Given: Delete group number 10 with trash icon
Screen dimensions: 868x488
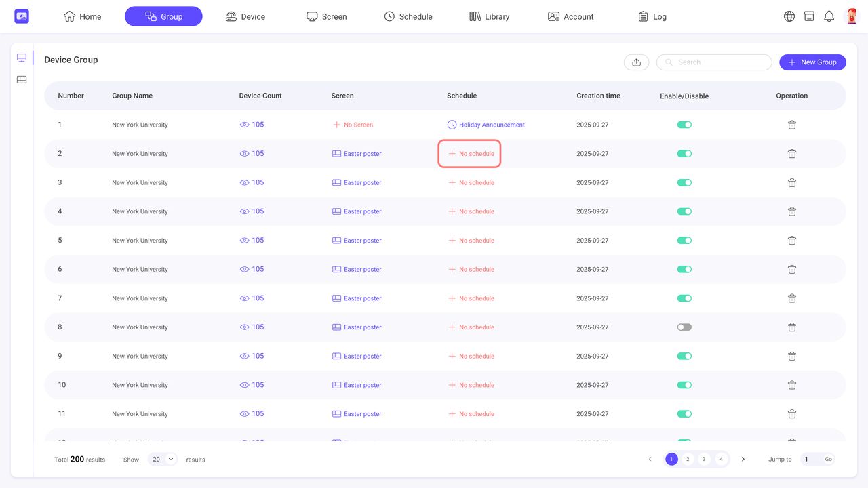Looking at the screenshot, I should pos(791,385).
